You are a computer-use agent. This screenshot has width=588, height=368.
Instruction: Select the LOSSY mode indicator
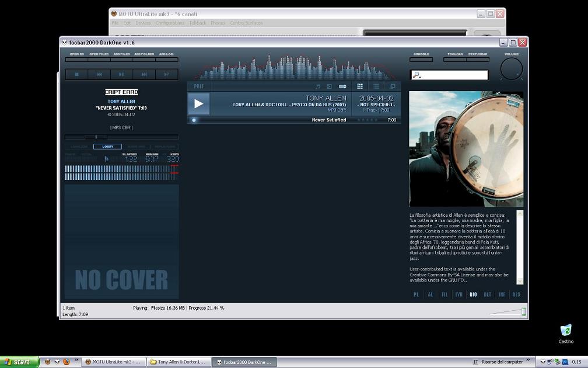tap(107, 147)
